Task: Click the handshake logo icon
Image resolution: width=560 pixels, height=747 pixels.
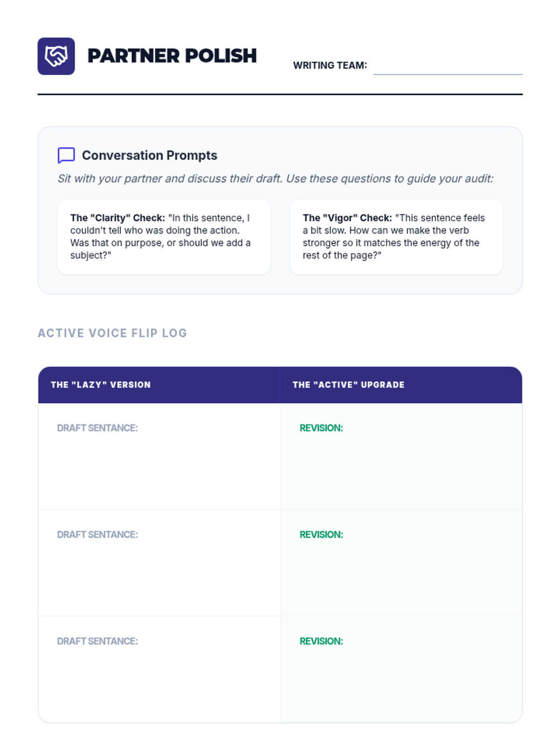Action: pyautogui.click(x=56, y=56)
